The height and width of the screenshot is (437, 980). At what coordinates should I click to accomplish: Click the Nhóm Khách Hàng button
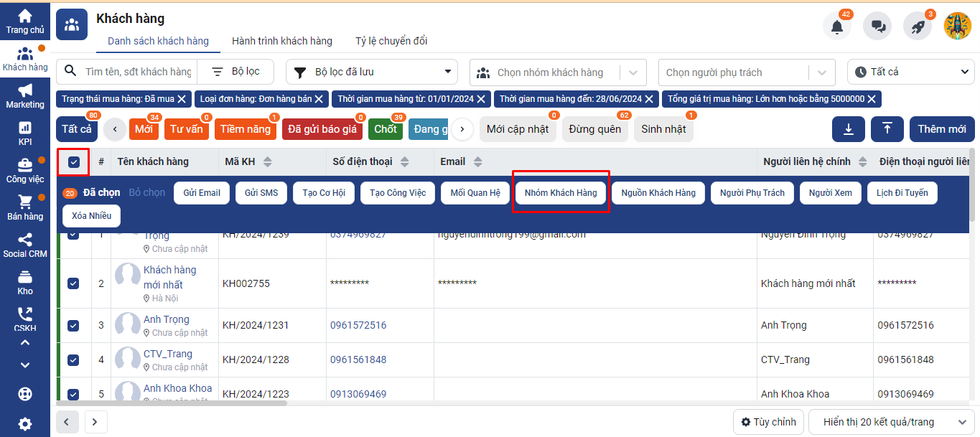[x=561, y=193]
